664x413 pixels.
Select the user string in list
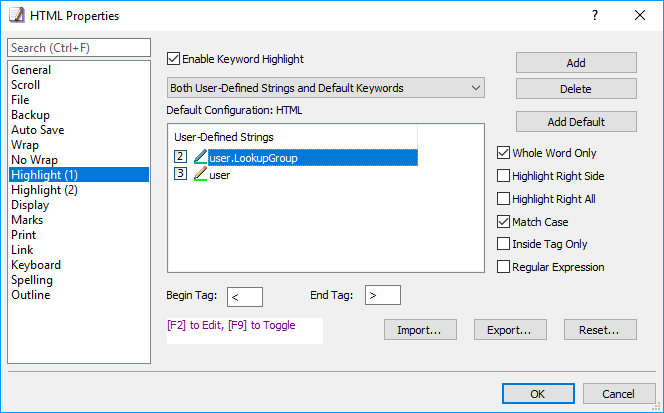coord(219,175)
